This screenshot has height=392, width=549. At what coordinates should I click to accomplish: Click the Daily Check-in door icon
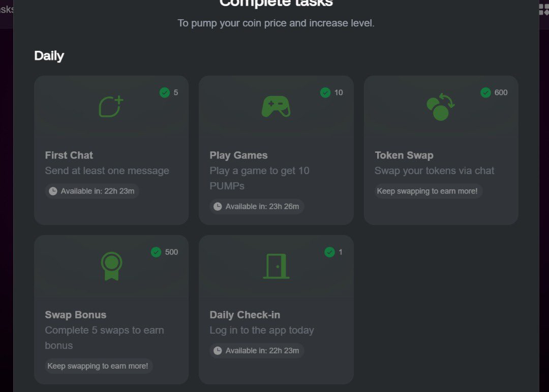(276, 266)
